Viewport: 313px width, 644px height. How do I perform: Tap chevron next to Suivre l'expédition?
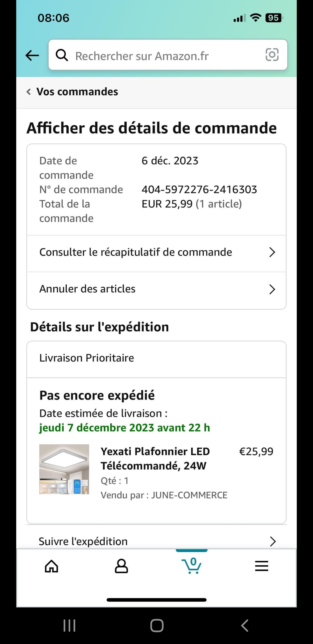(x=272, y=541)
